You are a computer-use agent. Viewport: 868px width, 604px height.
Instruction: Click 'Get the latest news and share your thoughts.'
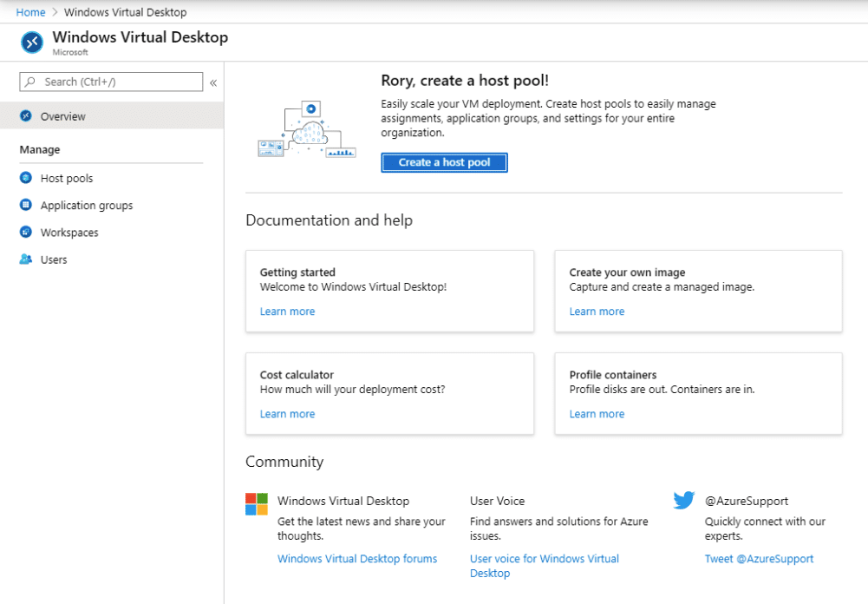(362, 528)
